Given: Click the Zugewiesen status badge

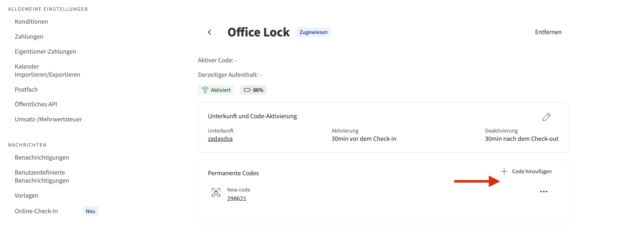Looking at the screenshot, I should (x=313, y=32).
